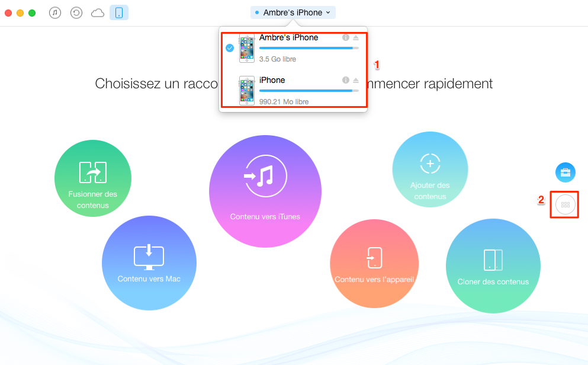The height and width of the screenshot is (365, 588).
Task: Close the window with red button
Action: tap(8, 13)
